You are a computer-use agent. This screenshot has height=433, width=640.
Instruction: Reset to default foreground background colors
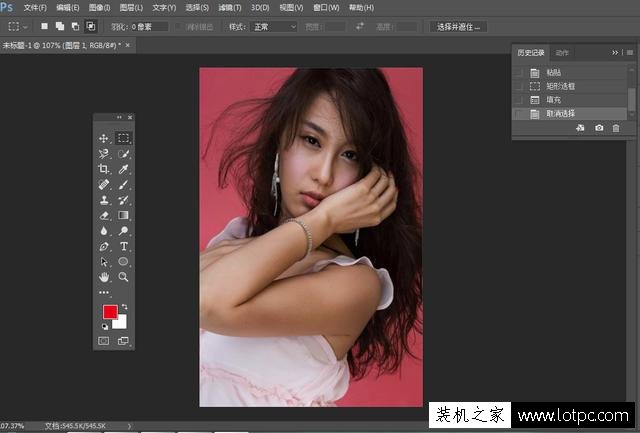(105, 326)
